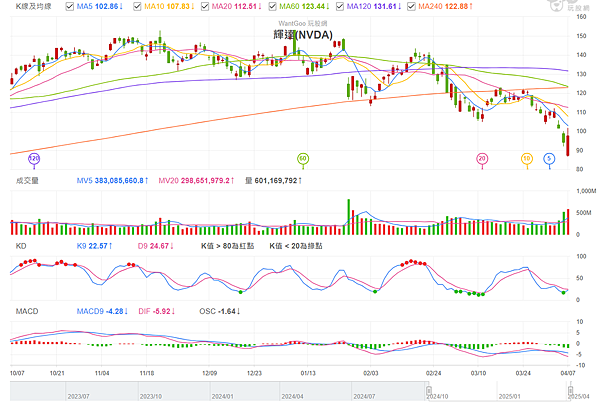
Task: Click the MACD9 -4.28 value
Action: 102,311
